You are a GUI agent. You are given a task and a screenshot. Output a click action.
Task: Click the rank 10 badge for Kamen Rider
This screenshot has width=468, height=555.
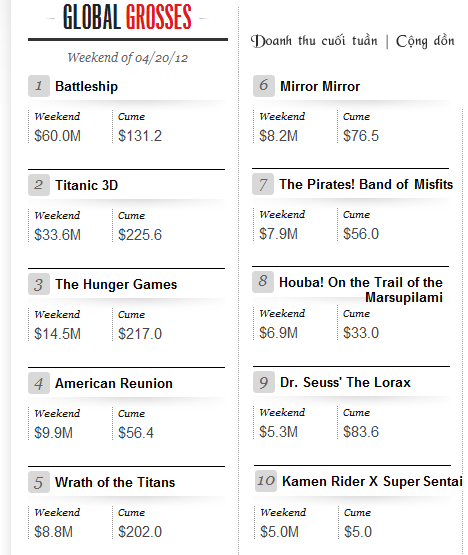(266, 481)
